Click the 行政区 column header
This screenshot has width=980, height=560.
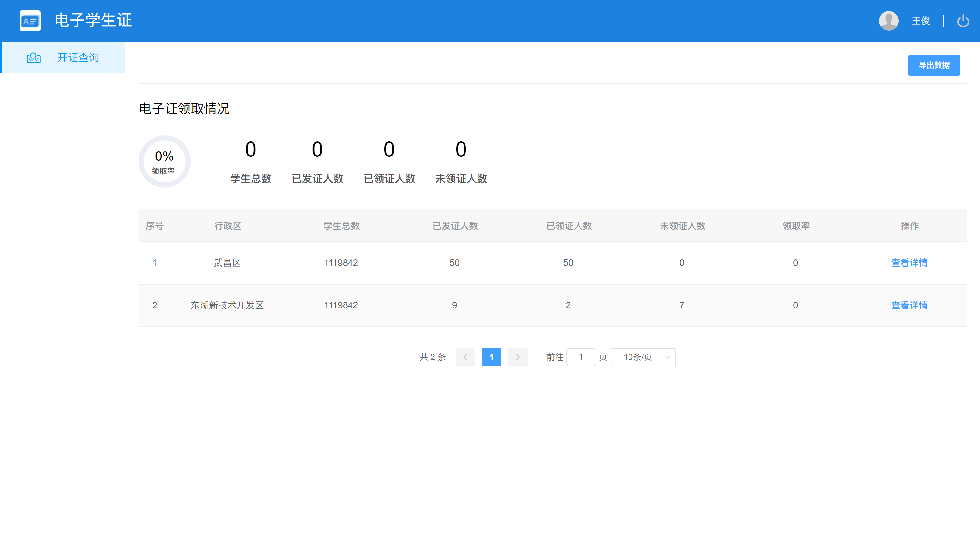(x=228, y=226)
